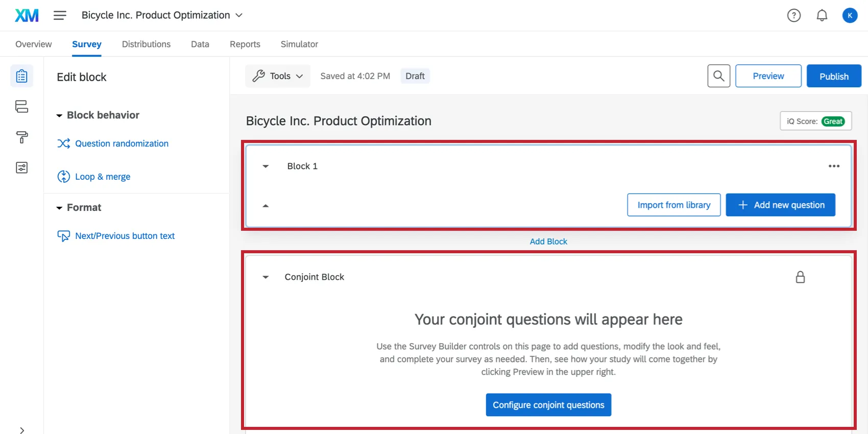
Task: Collapse the Block behavior section
Action: 59,115
